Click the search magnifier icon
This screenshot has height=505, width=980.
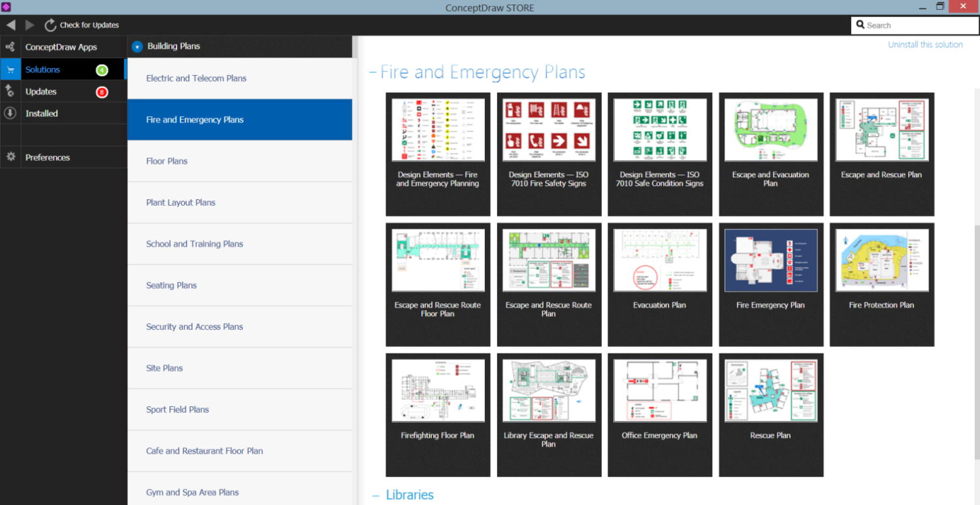(860, 25)
